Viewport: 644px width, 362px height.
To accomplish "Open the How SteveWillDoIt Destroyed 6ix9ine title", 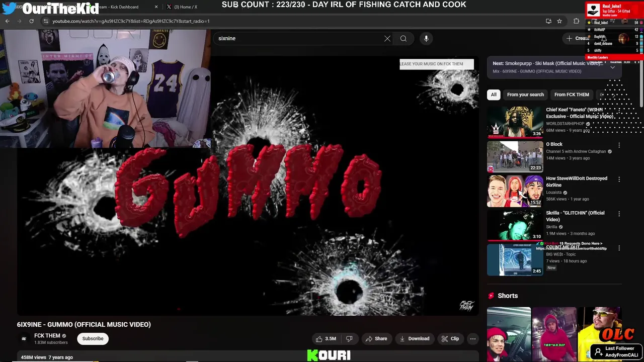I will pyautogui.click(x=577, y=182).
